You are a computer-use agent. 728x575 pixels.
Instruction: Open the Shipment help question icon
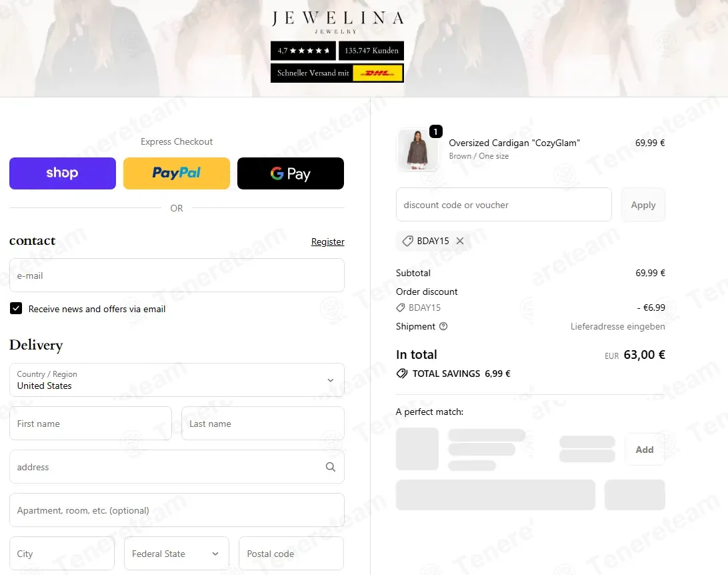pyautogui.click(x=443, y=326)
